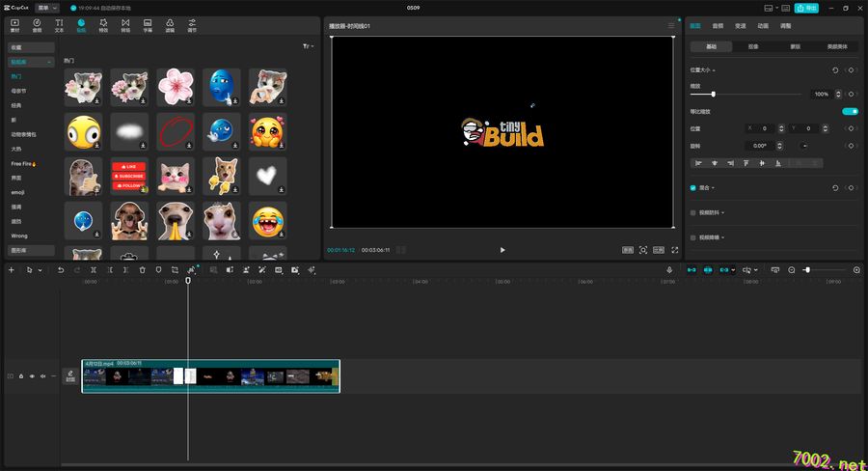Switch to the Animation (动画) properties tab

pos(763,26)
